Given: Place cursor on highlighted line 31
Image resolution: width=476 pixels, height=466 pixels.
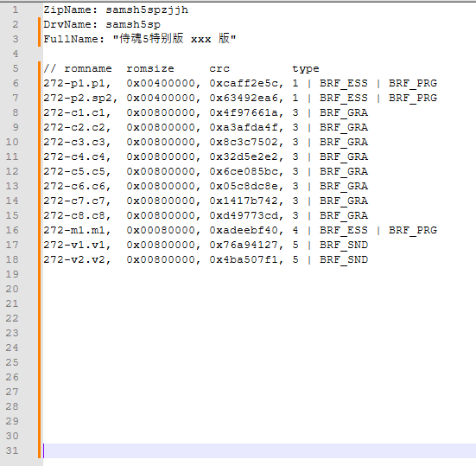Looking at the screenshot, I should pos(259,450).
